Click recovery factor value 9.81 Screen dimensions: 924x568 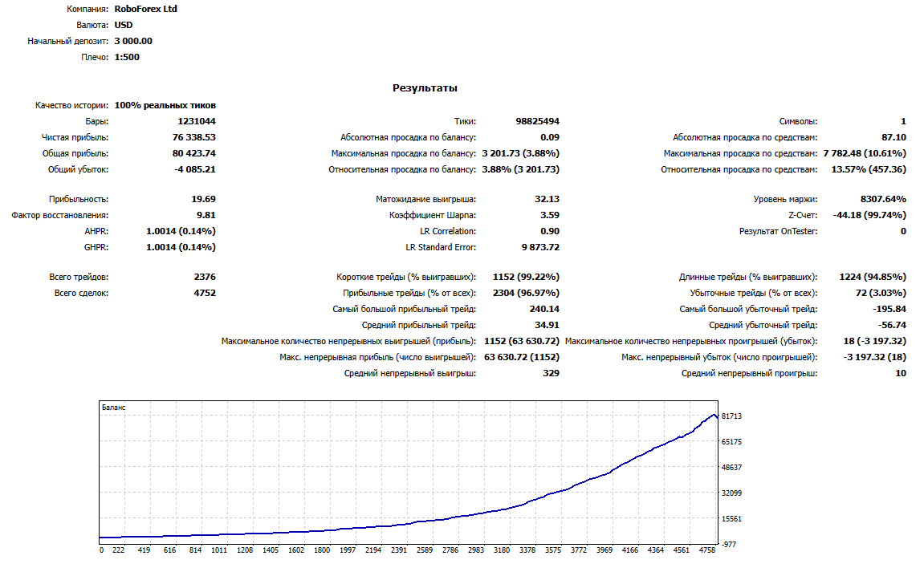[206, 215]
